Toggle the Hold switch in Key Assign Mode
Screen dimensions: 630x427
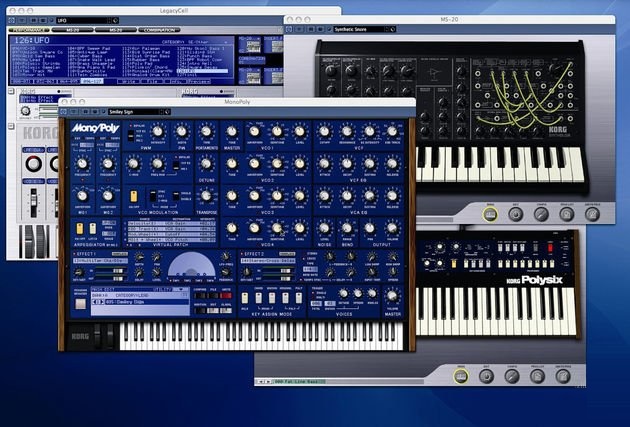point(245,298)
